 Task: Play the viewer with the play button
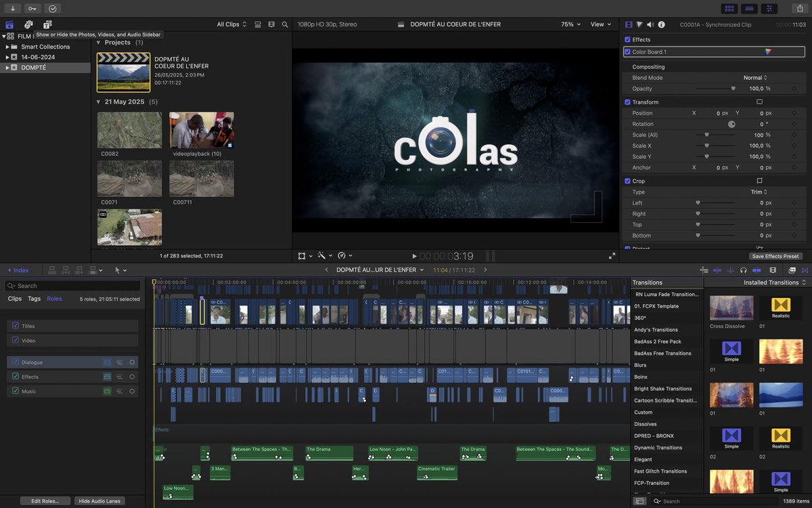tap(415, 256)
